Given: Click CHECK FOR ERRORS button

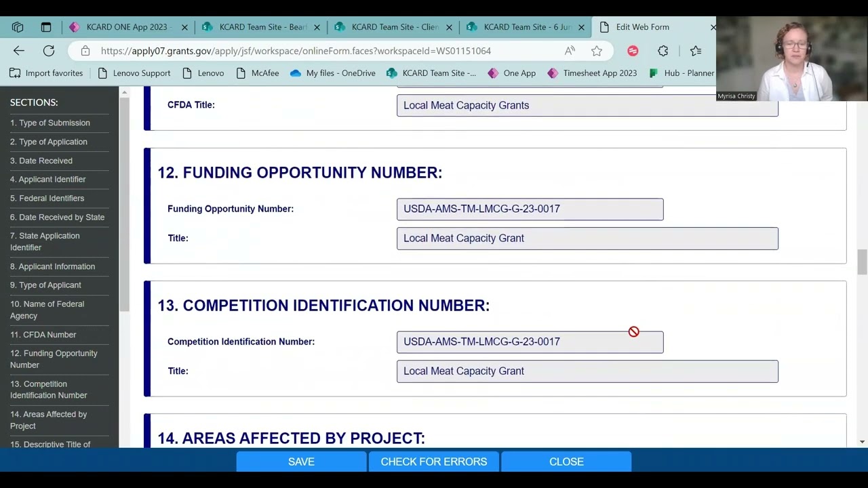Looking at the screenshot, I should pyautogui.click(x=434, y=462).
